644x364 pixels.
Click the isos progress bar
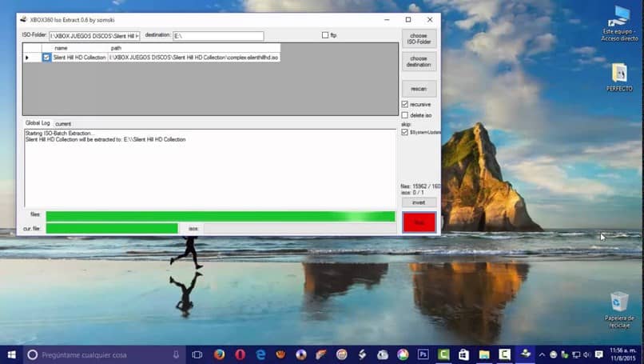coord(300,228)
